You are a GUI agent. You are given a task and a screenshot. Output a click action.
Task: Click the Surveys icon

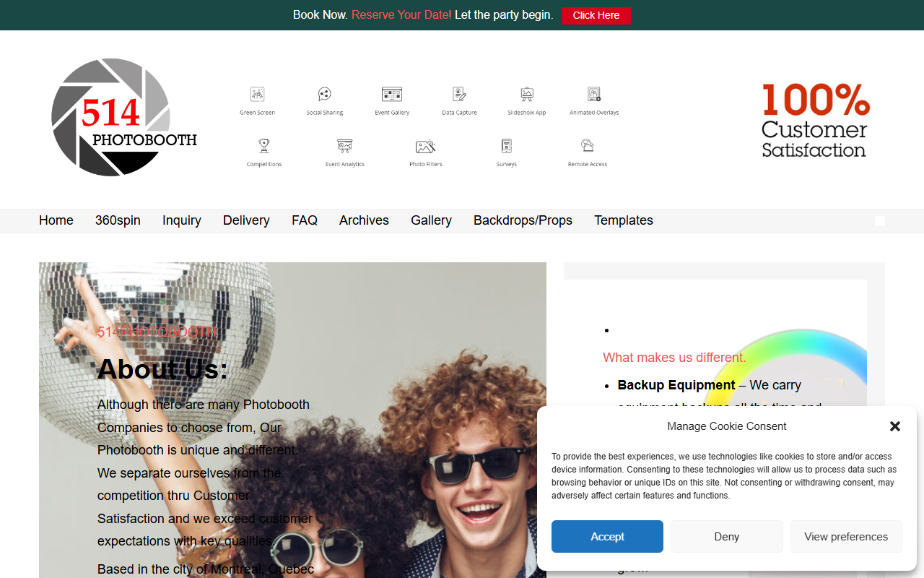pos(507,146)
